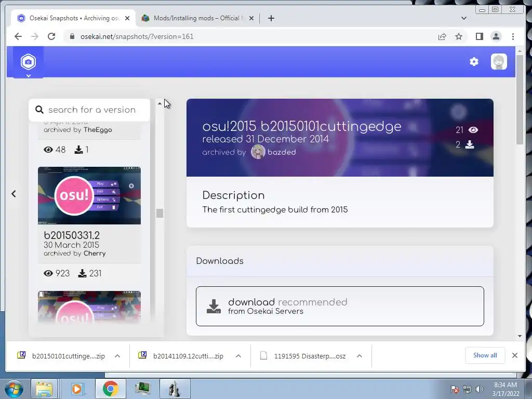Click the download icon next to 1
Viewport: 532px width, 399px height.
78,150
